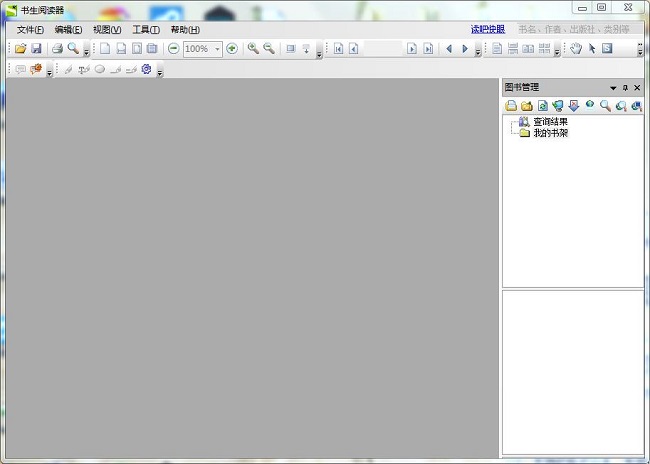Click the Print icon

tap(57, 49)
